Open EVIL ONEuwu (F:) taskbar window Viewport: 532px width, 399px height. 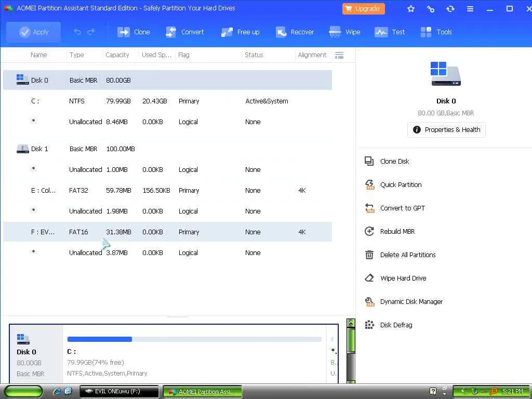[119, 392]
